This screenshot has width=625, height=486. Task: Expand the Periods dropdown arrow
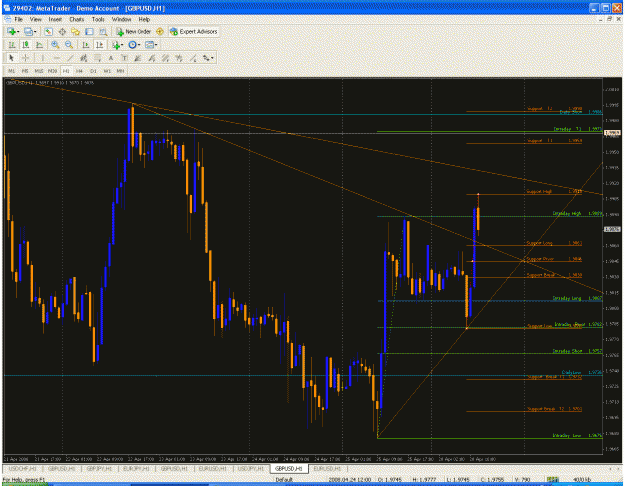pos(139,45)
